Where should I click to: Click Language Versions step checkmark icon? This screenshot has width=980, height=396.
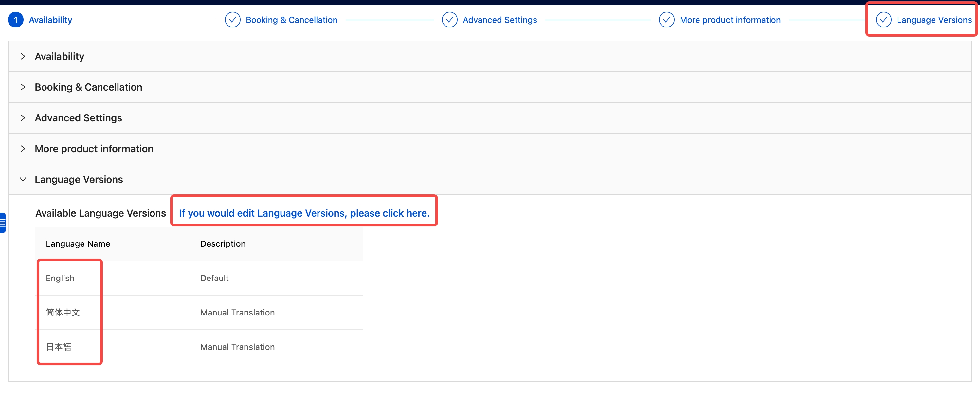pyautogui.click(x=883, y=20)
